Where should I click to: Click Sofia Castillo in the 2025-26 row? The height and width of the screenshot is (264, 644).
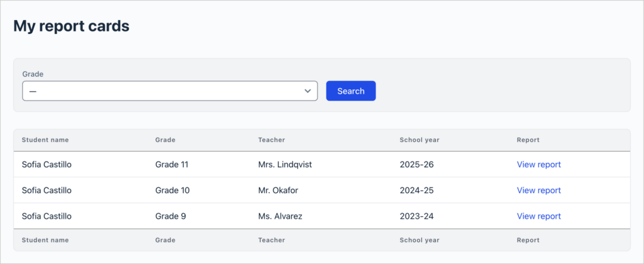47,165
